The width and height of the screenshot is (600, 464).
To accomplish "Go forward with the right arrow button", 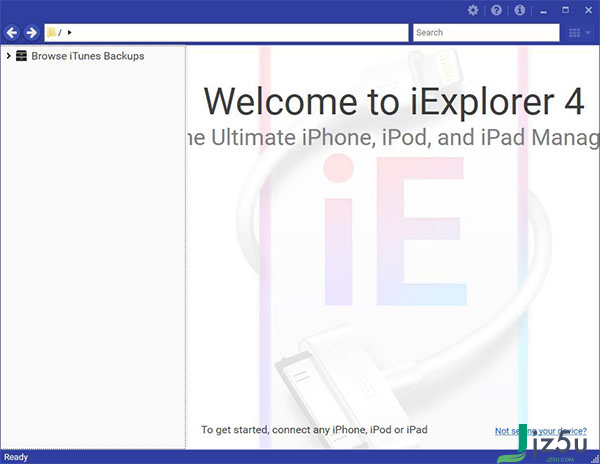I will tap(31, 33).
